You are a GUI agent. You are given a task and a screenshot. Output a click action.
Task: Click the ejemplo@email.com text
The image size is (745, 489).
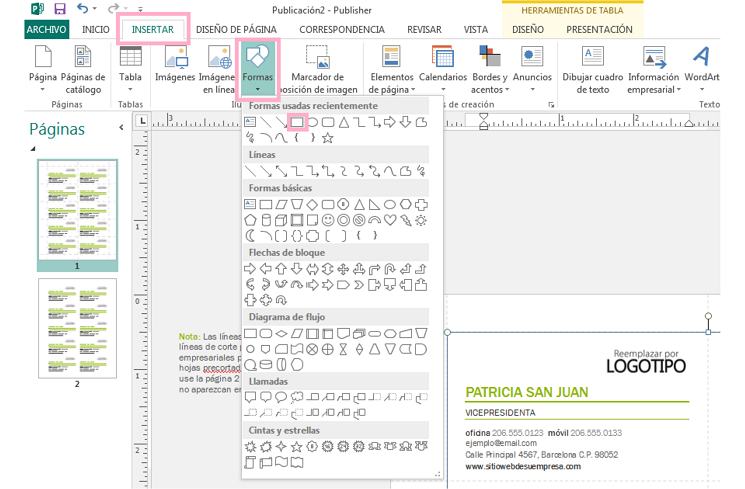[x=501, y=443]
